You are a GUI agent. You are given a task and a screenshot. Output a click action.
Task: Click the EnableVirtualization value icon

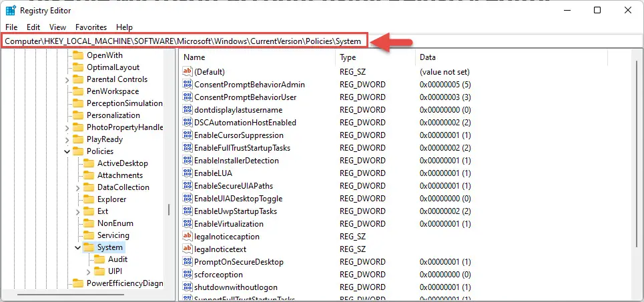pos(188,224)
